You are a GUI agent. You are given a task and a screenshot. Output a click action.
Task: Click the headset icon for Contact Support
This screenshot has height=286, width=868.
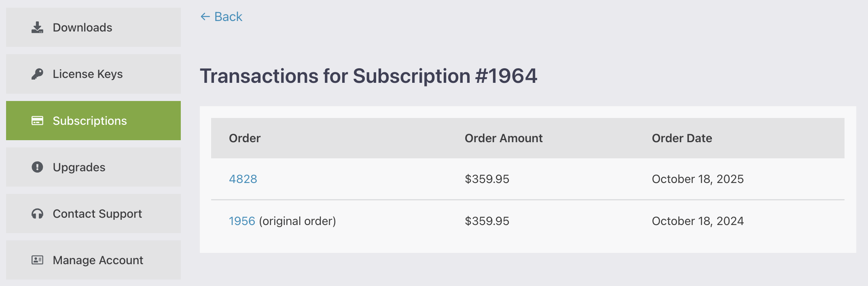[x=37, y=214]
